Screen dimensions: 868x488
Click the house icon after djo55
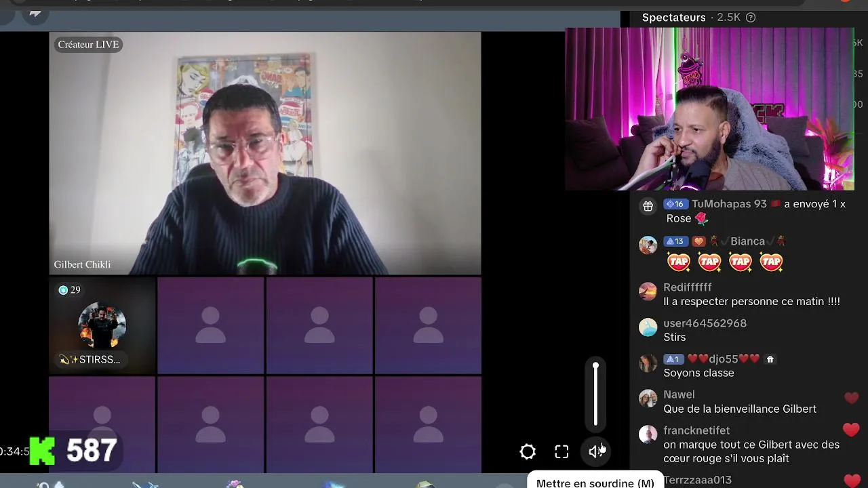tap(770, 359)
